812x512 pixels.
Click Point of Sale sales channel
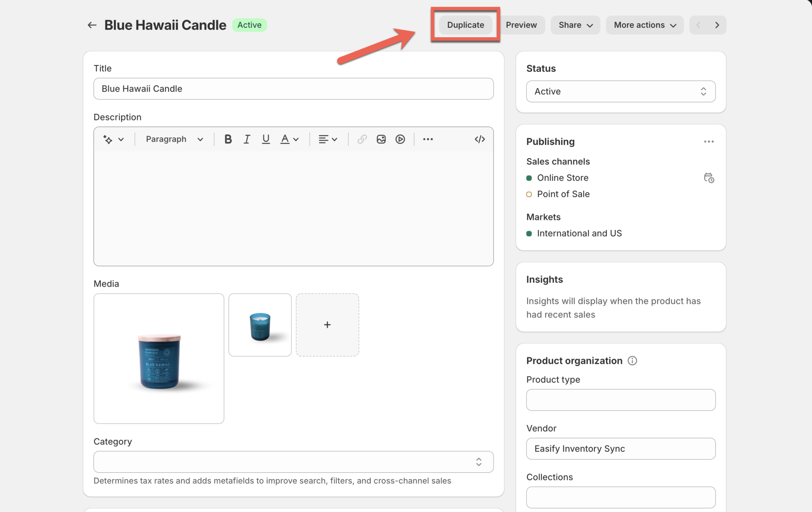[x=563, y=194]
